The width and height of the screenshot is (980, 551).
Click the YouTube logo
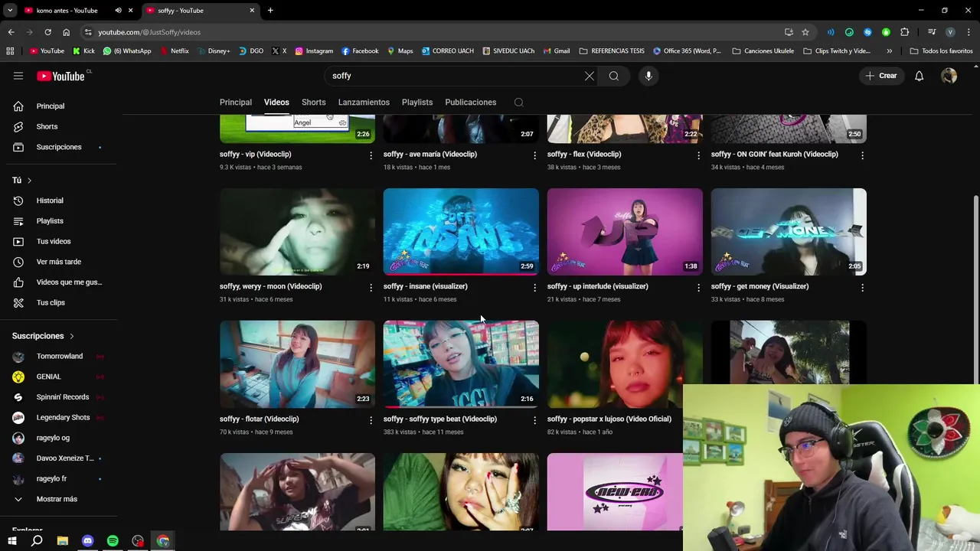61,76
